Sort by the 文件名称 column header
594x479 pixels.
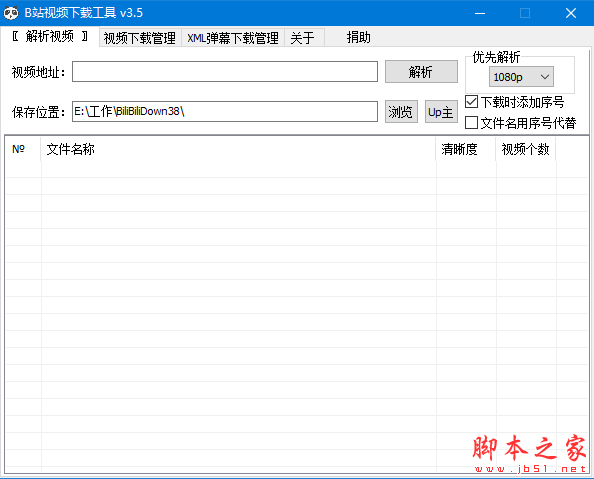(238, 149)
